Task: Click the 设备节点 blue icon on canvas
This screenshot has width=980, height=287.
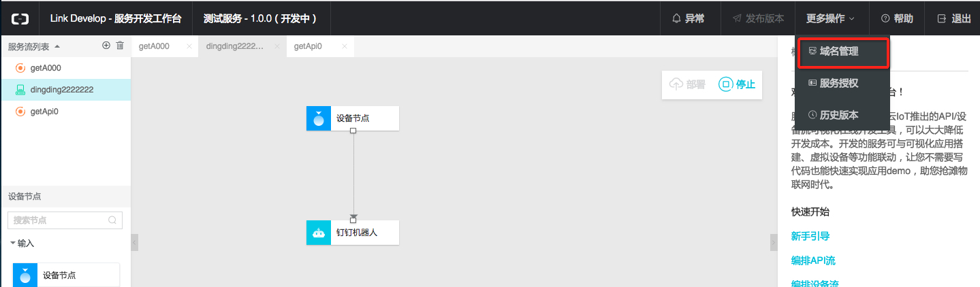Action: [x=319, y=118]
